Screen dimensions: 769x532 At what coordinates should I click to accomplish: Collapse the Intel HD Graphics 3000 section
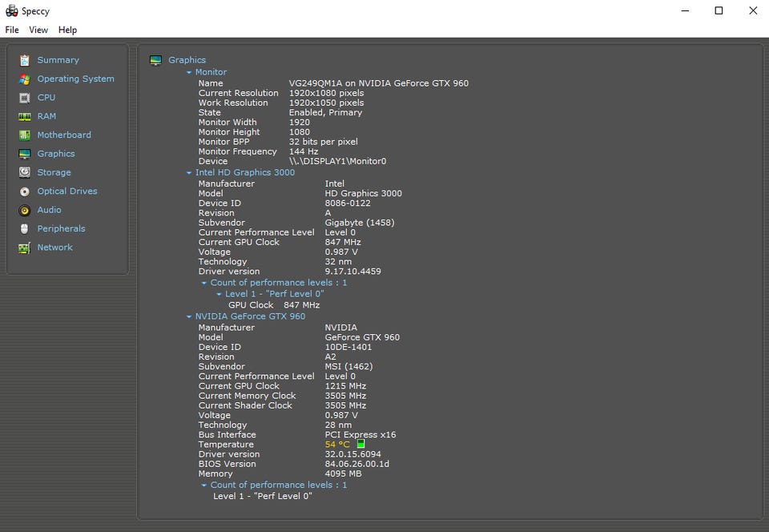[x=189, y=172]
